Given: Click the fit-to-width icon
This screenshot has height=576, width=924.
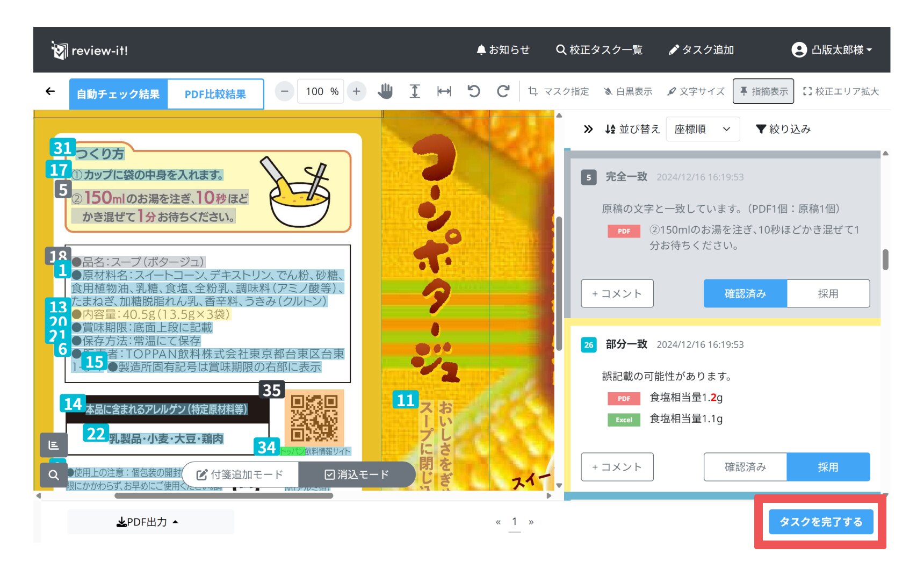Looking at the screenshot, I should (x=444, y=91).
